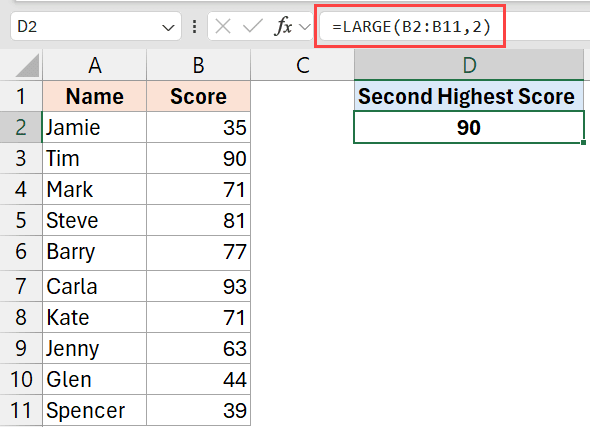
Task: Cancel formula entry with the X icon
Action: tap(223, 27)
